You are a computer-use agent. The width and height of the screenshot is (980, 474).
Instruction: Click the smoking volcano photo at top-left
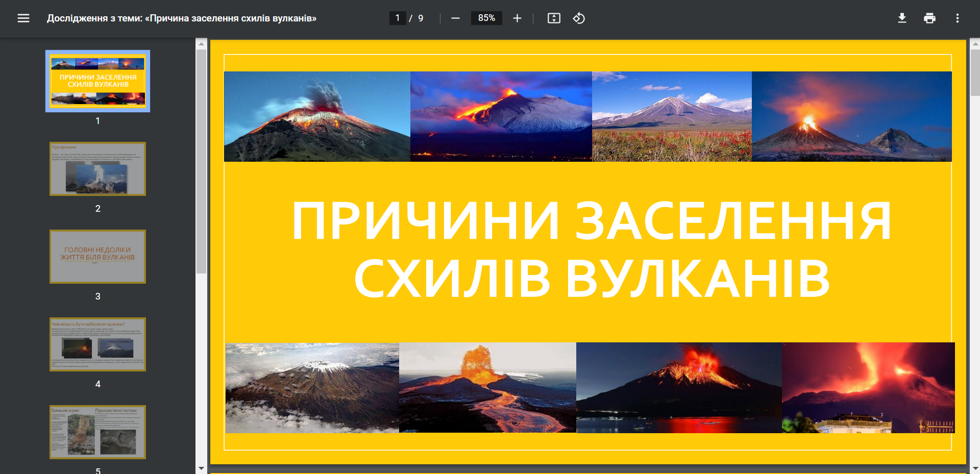coord(317,116)
